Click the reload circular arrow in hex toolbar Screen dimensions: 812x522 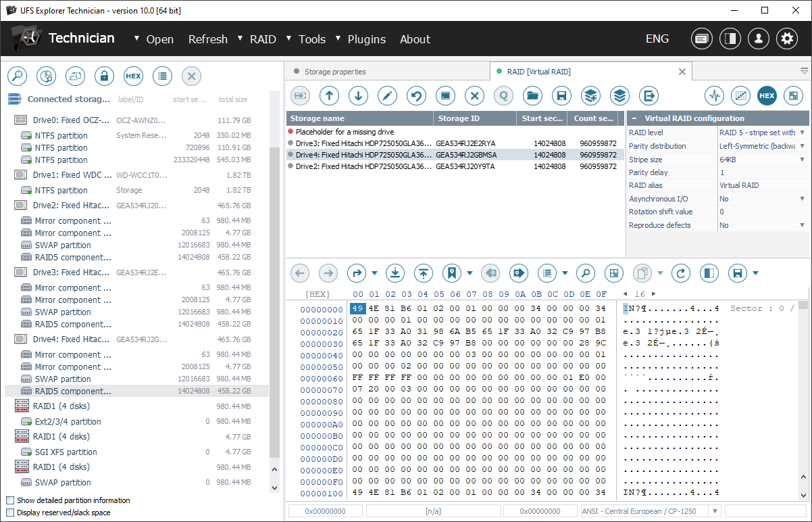pyautogui.click(x=681, y=273)
